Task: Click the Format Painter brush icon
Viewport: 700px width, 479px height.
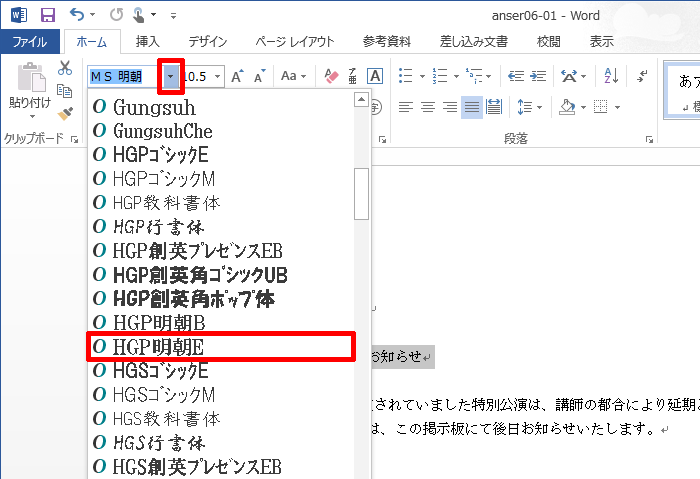Action: (65, 113)
